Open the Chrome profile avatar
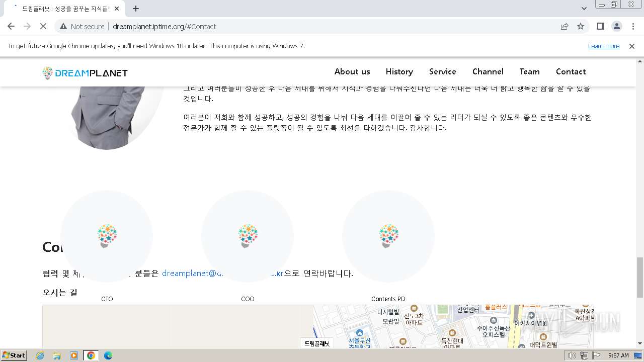Image resolution: width=644 pixels, height=362 pixels. pyautogui.click(x=616, y=26)
